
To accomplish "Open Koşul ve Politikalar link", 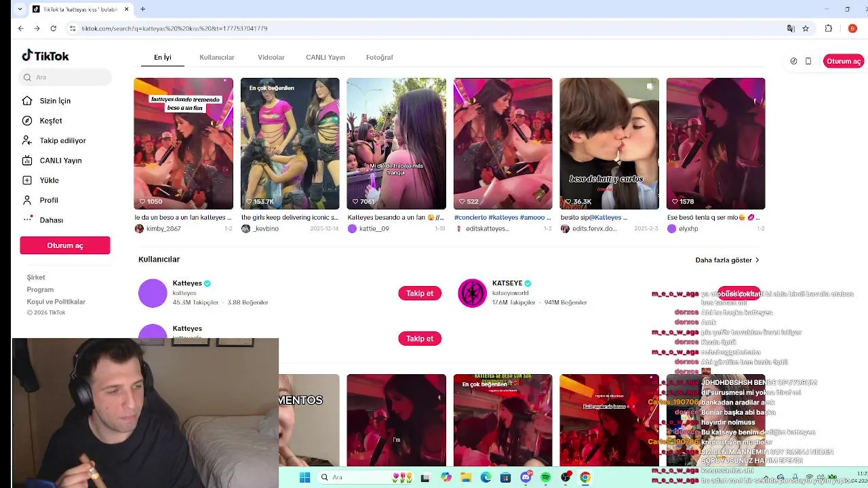I will [x=56, y=302].
